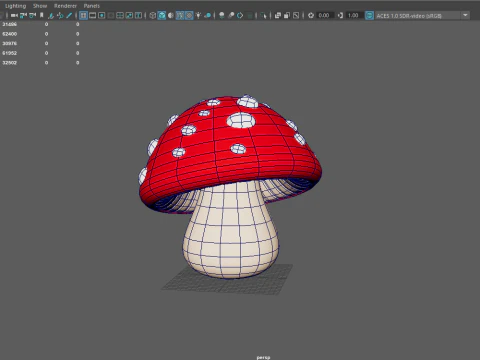Click the camera Bookmarks icon
Image resolution: width=480 pixels, height=360 pixels.
(x=42, y=15)
